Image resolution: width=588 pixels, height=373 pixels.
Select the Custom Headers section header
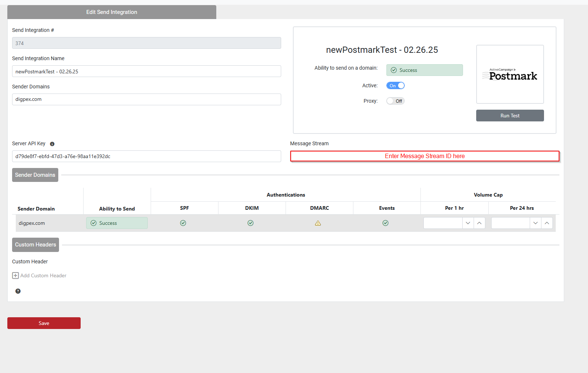tap(36, 245)
